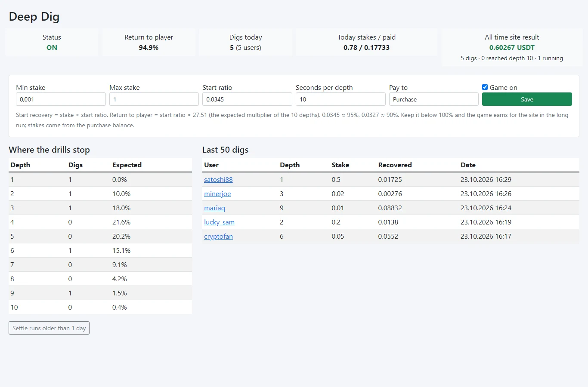The image size is (588, 387).
Task: Click the all time result 0.60267 USDT
Action: pyautogui.click(x=512, y=47)
